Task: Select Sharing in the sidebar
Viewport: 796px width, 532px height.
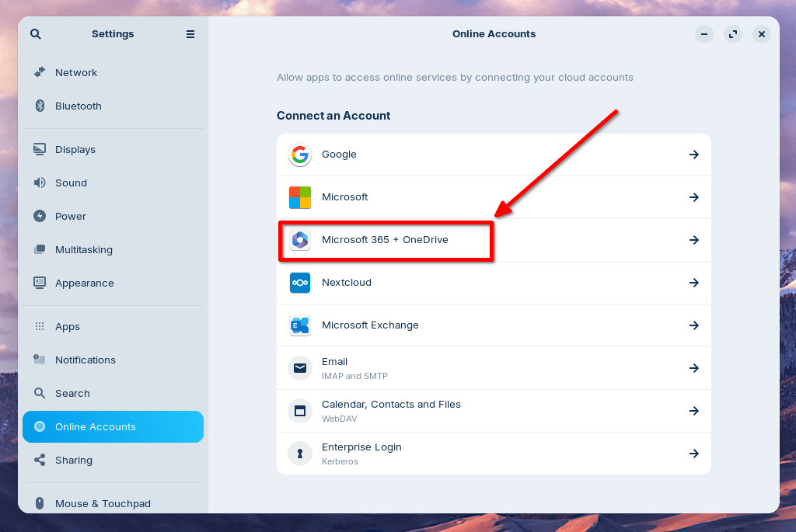Action: [113, 460]
